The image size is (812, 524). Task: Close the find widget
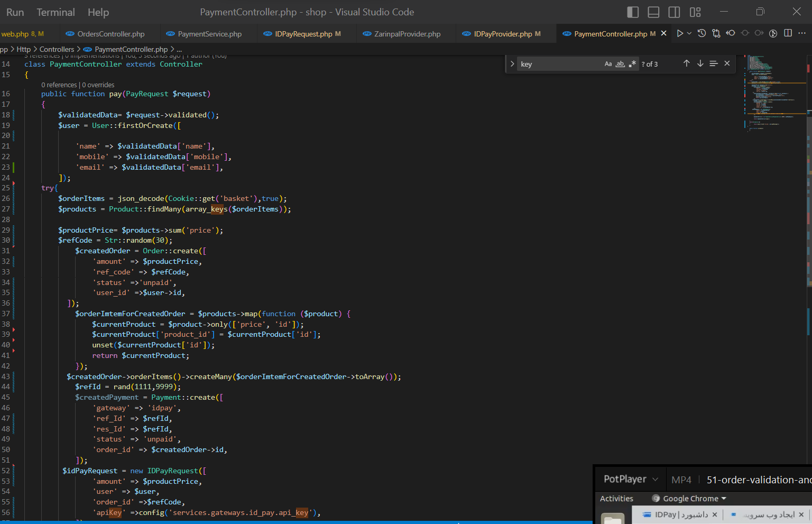coord(727,63)
